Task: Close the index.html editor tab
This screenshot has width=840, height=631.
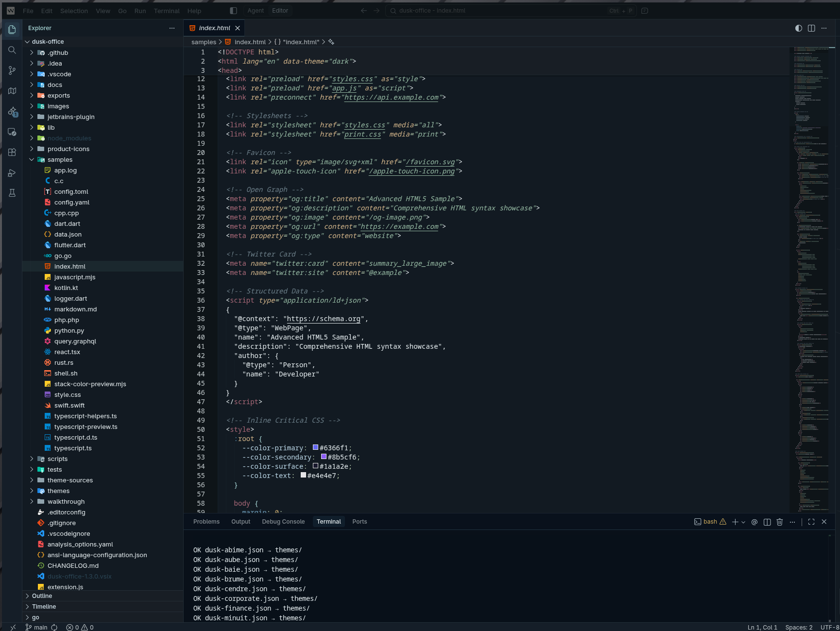Action: (238, 28)
